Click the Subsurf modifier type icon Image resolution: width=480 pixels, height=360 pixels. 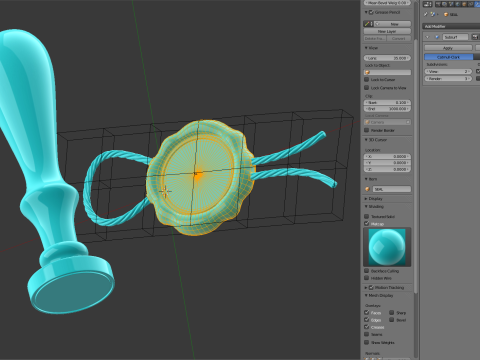pos(437,37)
